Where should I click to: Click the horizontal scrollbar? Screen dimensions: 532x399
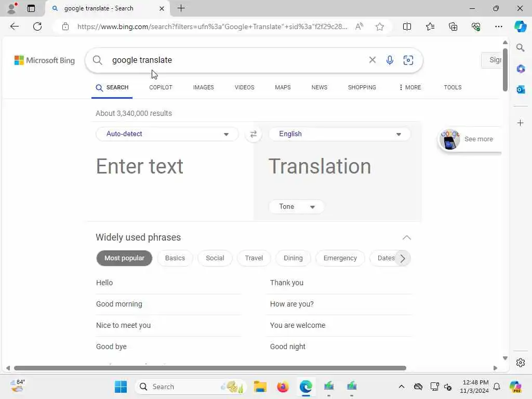tap(210, 368)
